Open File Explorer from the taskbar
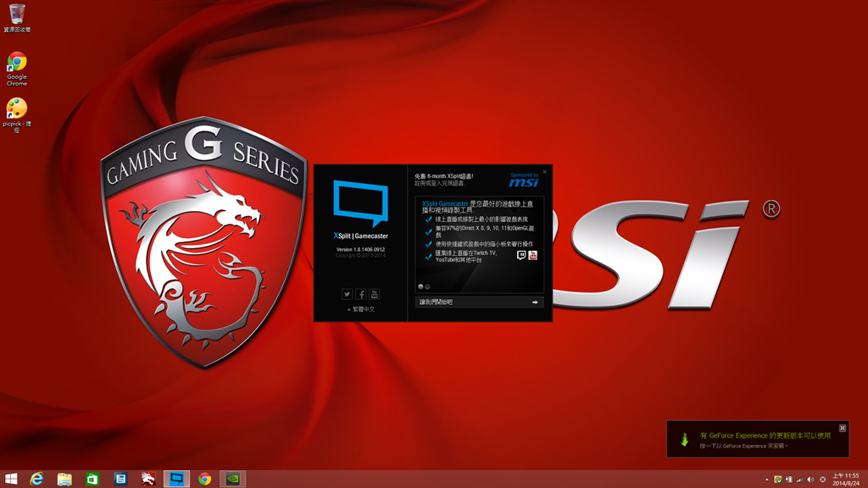The width and height of the screenshot is (868, 488). (64, 480)
